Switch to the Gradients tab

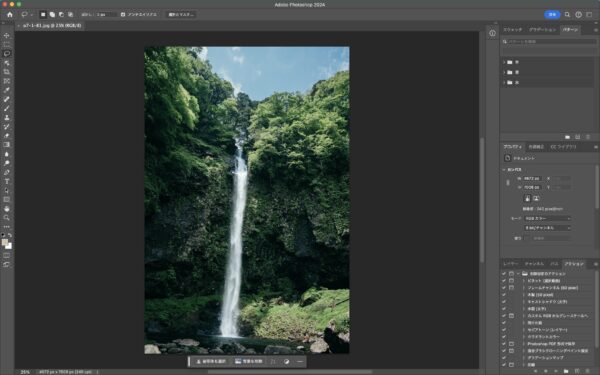[x=542, y=29]
